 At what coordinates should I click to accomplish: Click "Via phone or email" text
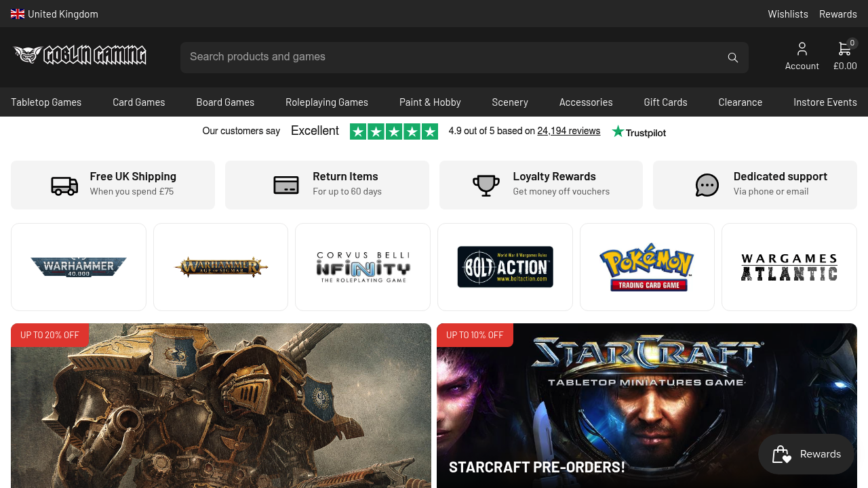[x=771, y=192]
